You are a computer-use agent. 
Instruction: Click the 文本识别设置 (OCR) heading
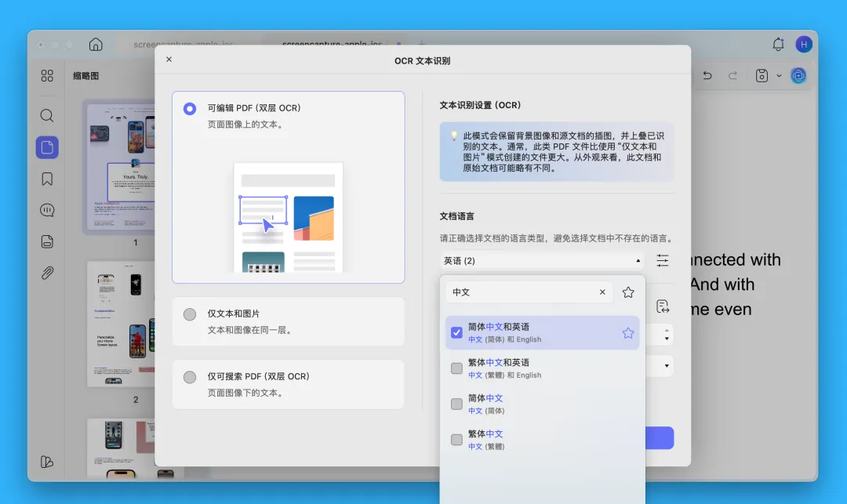pyautogui.click(x=480, y=105)
